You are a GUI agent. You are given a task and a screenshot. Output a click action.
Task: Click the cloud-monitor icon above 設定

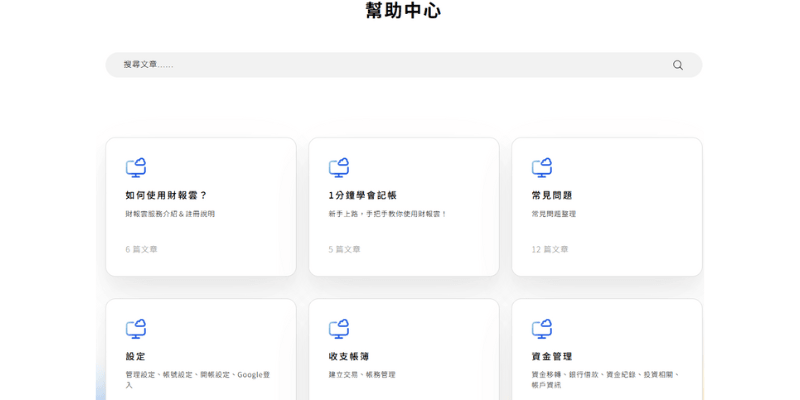pos(136,328)
